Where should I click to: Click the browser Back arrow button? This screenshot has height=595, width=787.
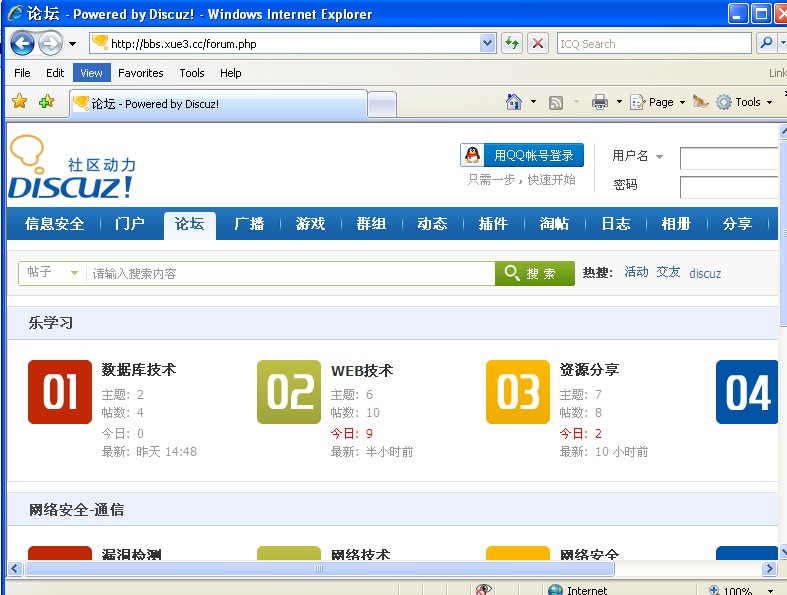coord(22,43)
